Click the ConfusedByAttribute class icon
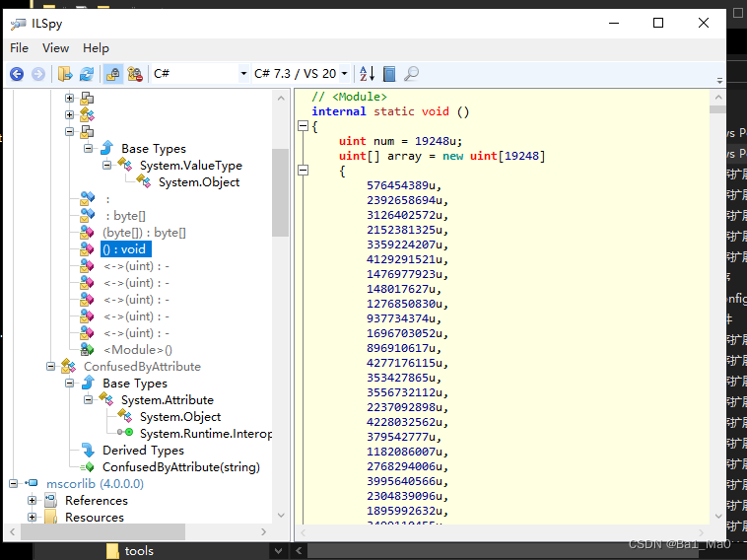 69,367
